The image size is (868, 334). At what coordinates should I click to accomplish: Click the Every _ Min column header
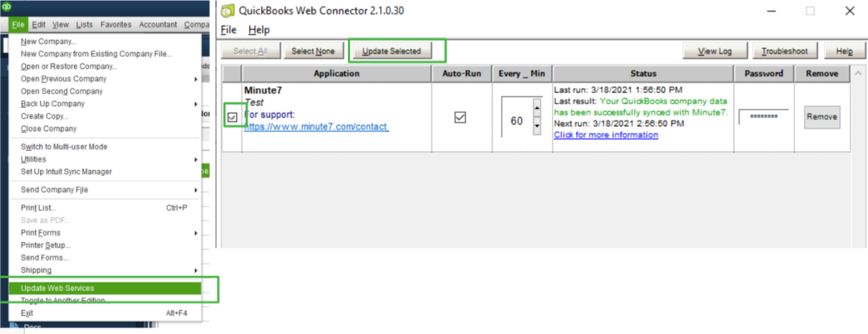tap(522, 73)
